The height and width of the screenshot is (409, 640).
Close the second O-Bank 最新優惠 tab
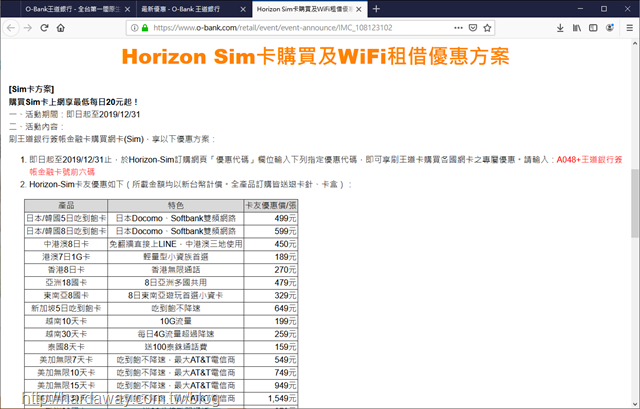click(x=243, y=9)
